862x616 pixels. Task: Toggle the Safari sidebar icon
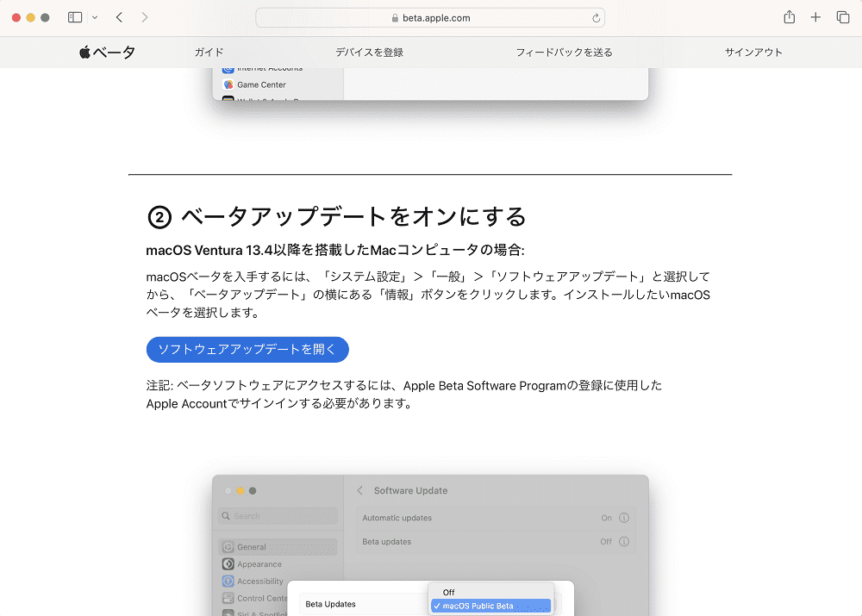coord(75,17)
